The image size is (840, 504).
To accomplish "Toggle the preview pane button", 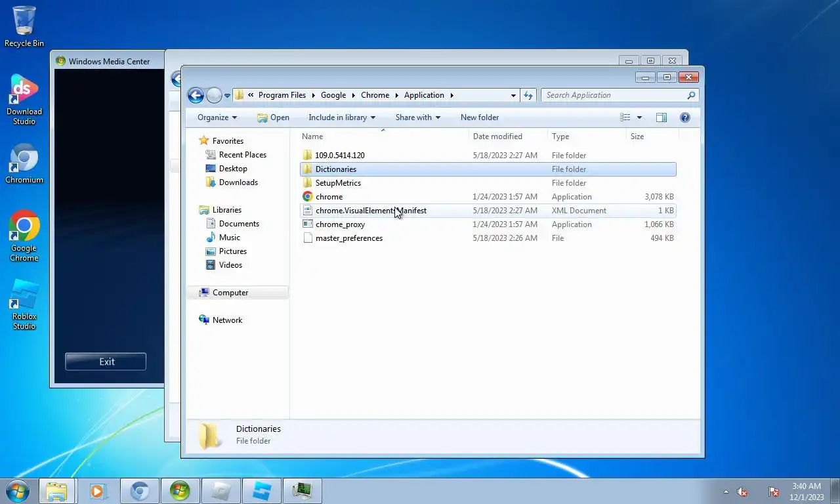I will tap(661, 117).
